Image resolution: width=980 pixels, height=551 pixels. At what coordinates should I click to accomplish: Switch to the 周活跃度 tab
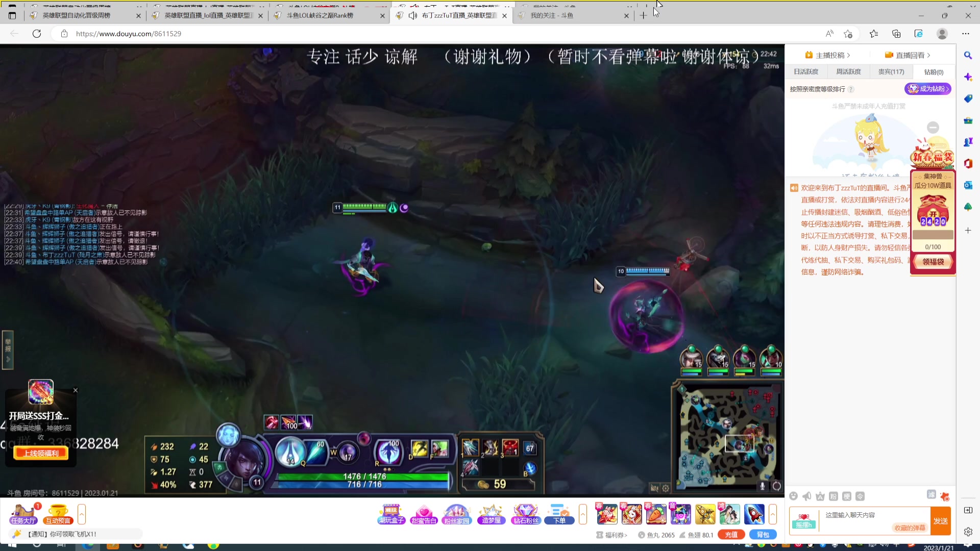pyautogui.click(x=848, y=72)
